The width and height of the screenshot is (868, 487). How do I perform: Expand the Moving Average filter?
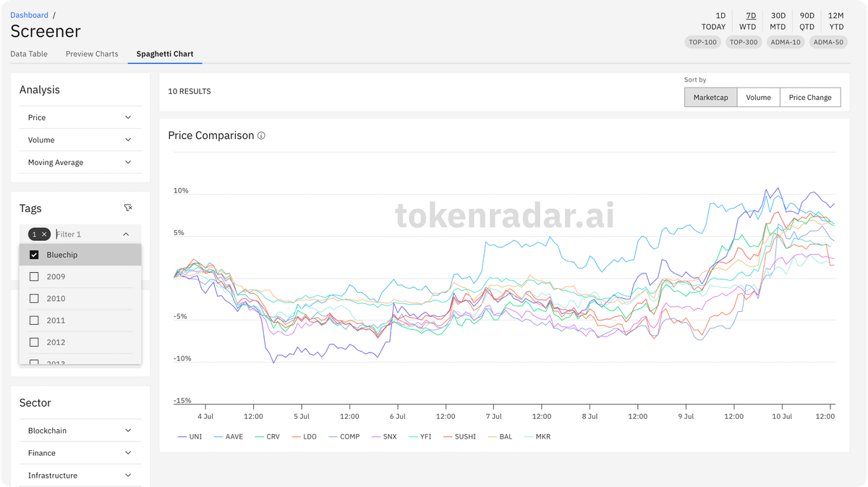coord(80,163)
